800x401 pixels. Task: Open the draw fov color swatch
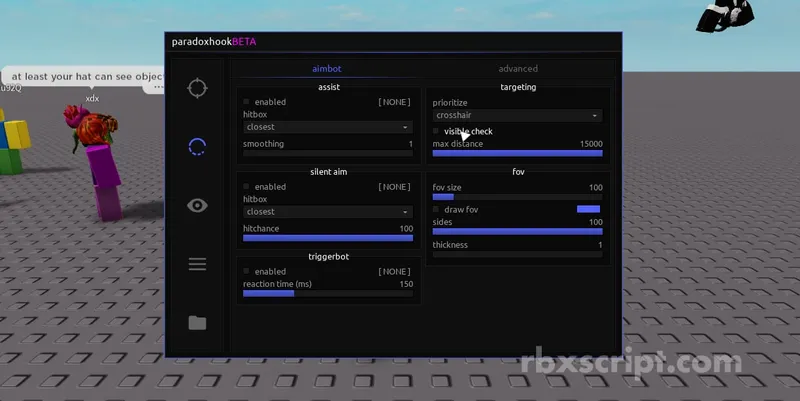pyautogui.click(x=588, y=209)
